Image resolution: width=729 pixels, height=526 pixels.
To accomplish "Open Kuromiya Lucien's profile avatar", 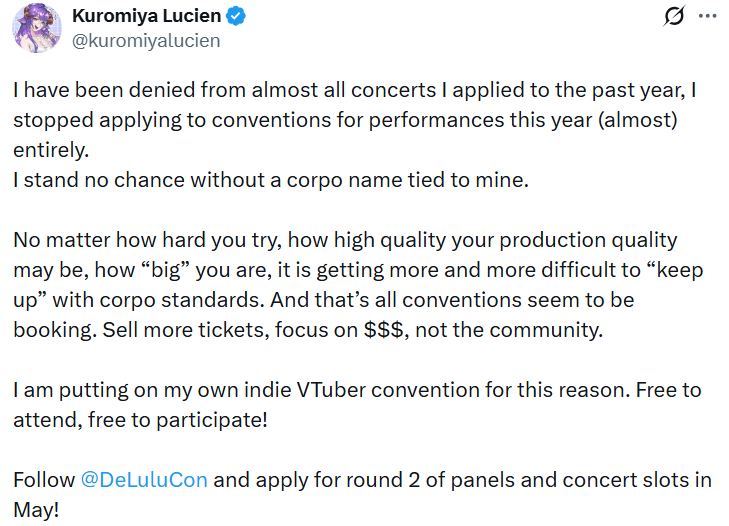I will [x=37, y=28].
